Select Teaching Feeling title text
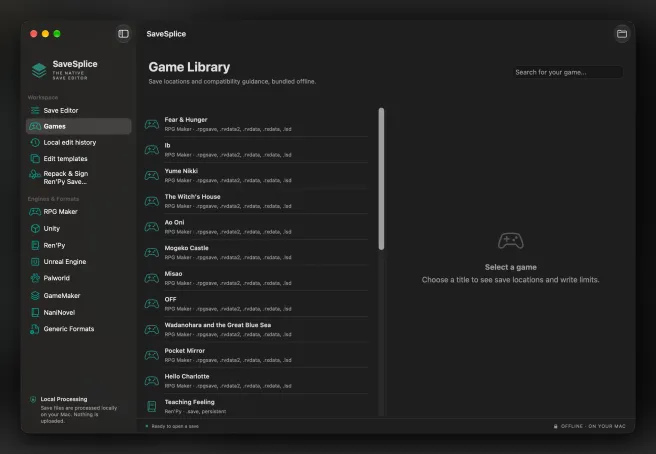Viewport: 656px width, 454px height. click(190, 402)
